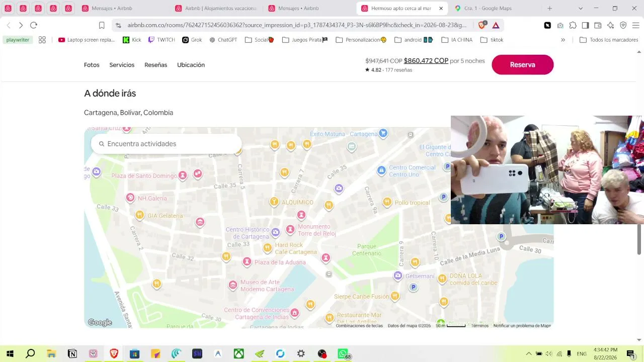The width and height of the screenshot is (644, 362).
Task: Open the 177 reseñas link
Action: [398, 70]
